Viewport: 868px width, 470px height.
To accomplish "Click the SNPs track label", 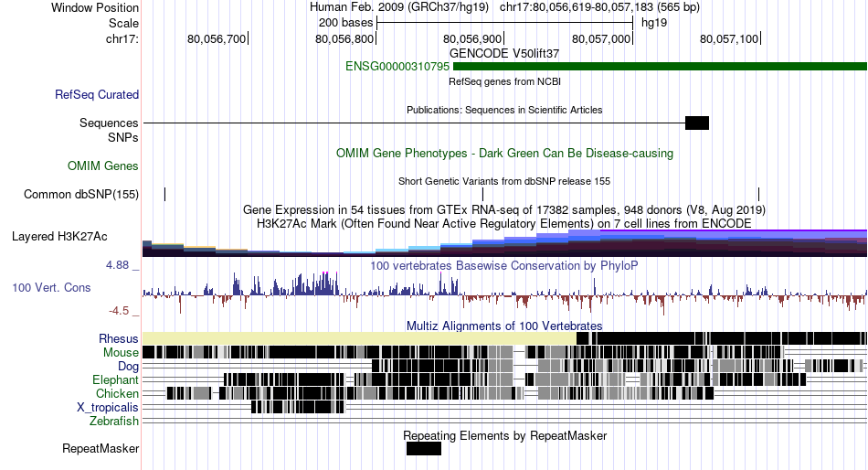I will tap(123, 137).
